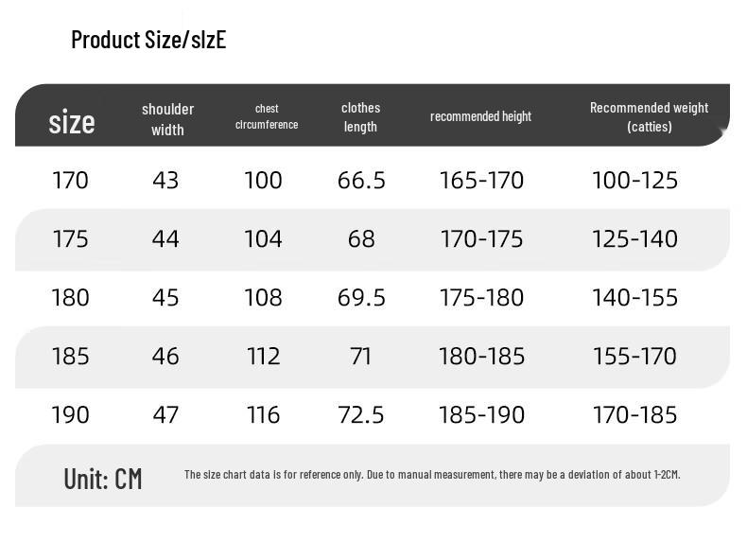Viewport: 747px width, 560px height.
Task: Select the 'size' column header
Action: tap(72, 121)
